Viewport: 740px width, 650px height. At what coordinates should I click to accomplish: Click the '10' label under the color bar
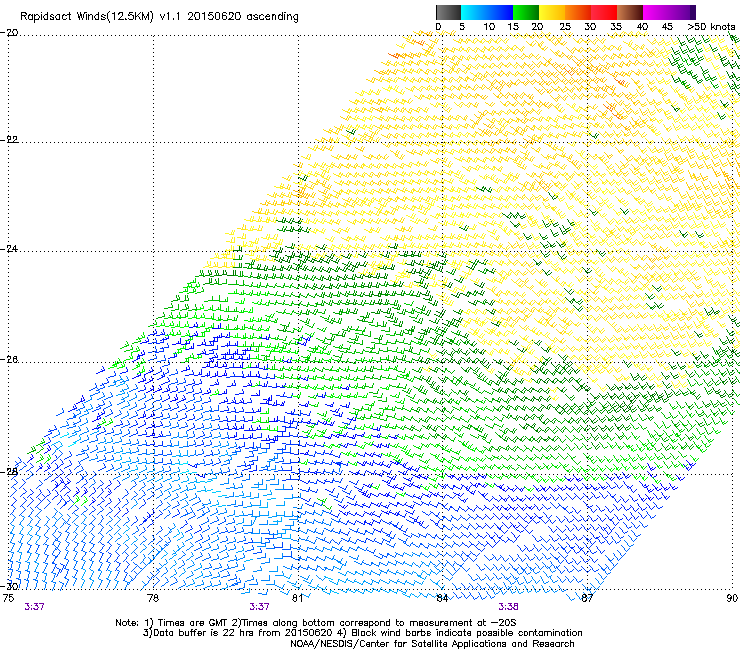click(489, 26)
